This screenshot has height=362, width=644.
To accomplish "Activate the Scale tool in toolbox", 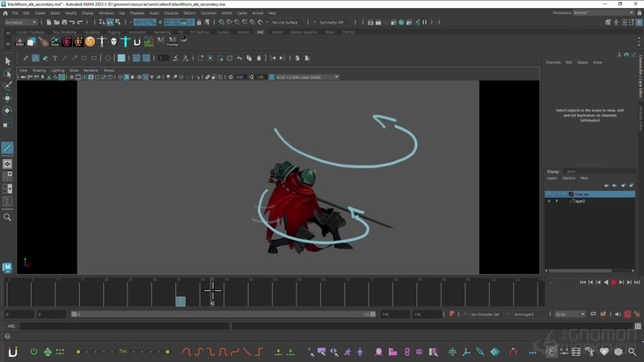I will (x=7, y=123).
